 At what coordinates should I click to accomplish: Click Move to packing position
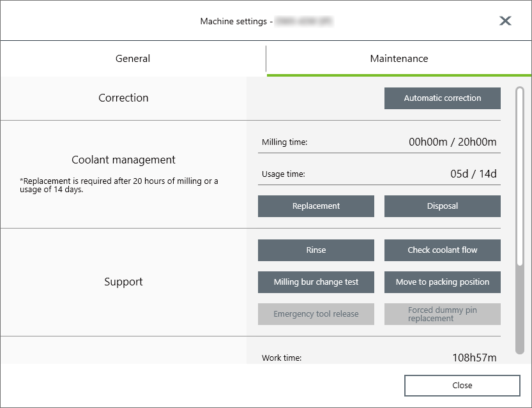[442, 282]
